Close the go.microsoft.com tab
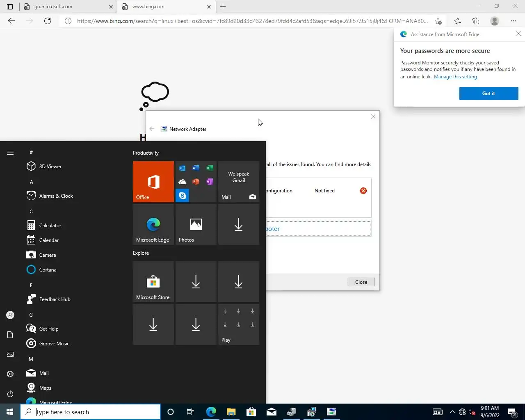Image resolution: width=525 pixels, height=420 pixels. click(x=111, y=7)
